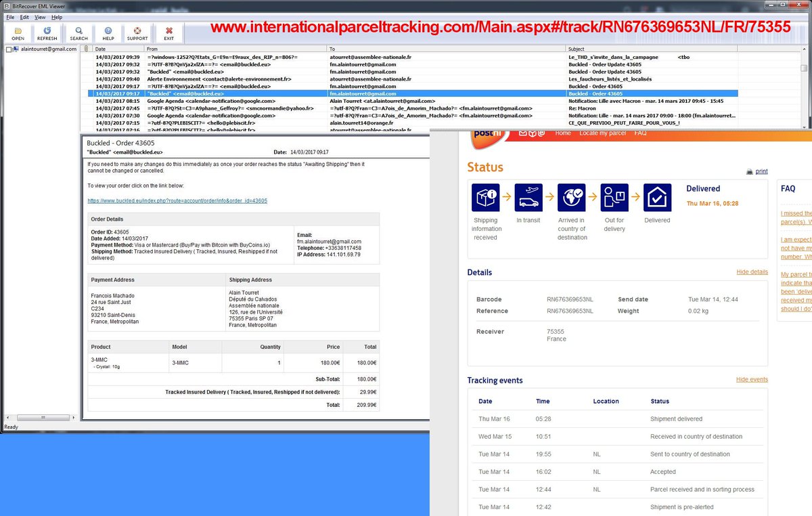Click the Help toolbar icon
The width and height of the screenshot is (812, 516).
pos(108,33)
